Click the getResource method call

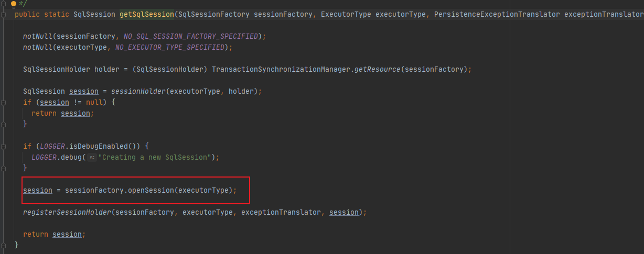coord(378,69)
